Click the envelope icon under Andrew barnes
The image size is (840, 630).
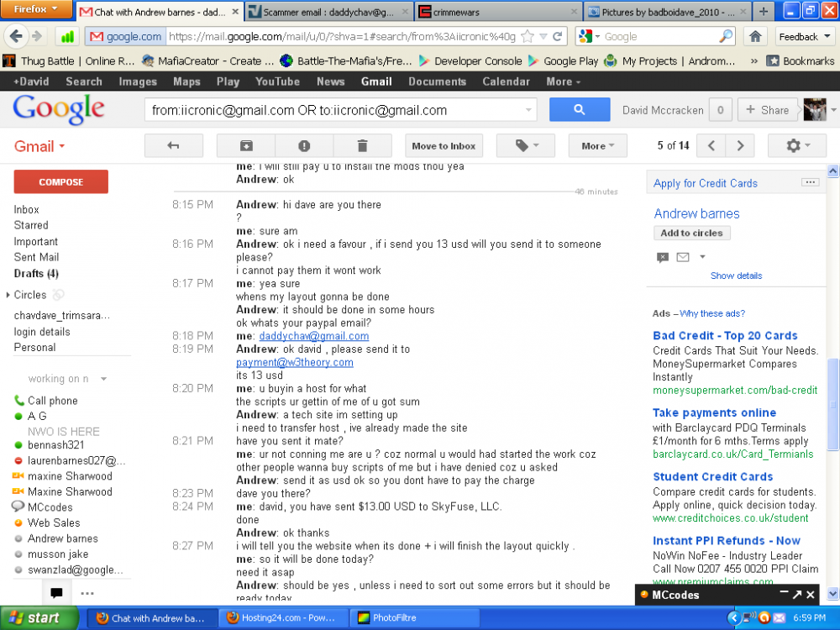tap(683, 257)
